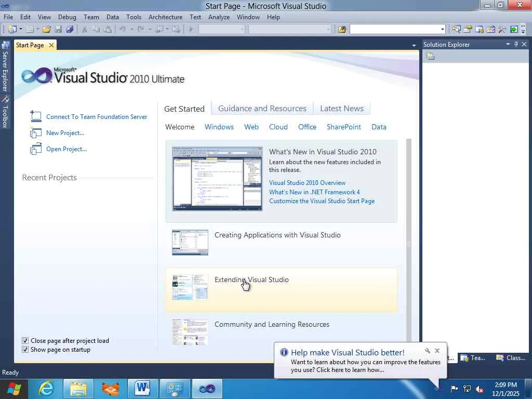
Task: Click the New Project toolbar icon
Action: click(12, 29)
